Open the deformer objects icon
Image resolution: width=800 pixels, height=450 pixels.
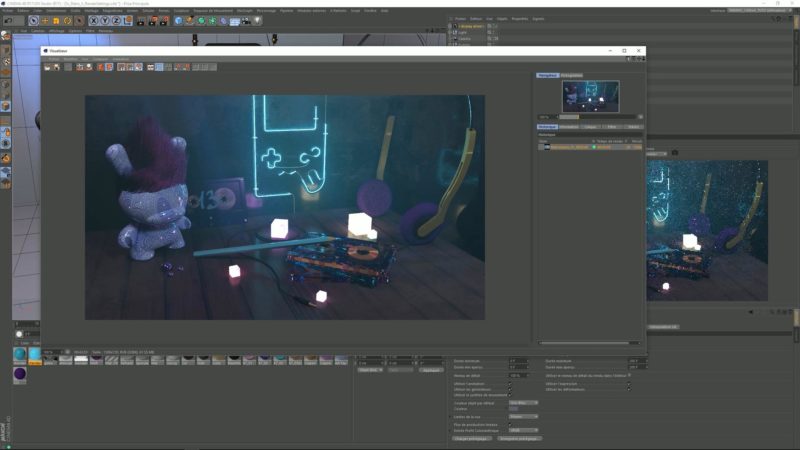point(223,21)
